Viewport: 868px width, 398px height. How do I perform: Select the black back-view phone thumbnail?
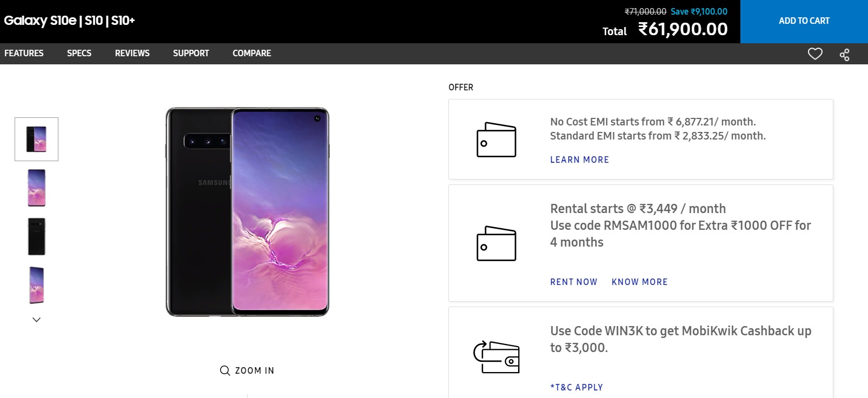click(x=36, y=236)
